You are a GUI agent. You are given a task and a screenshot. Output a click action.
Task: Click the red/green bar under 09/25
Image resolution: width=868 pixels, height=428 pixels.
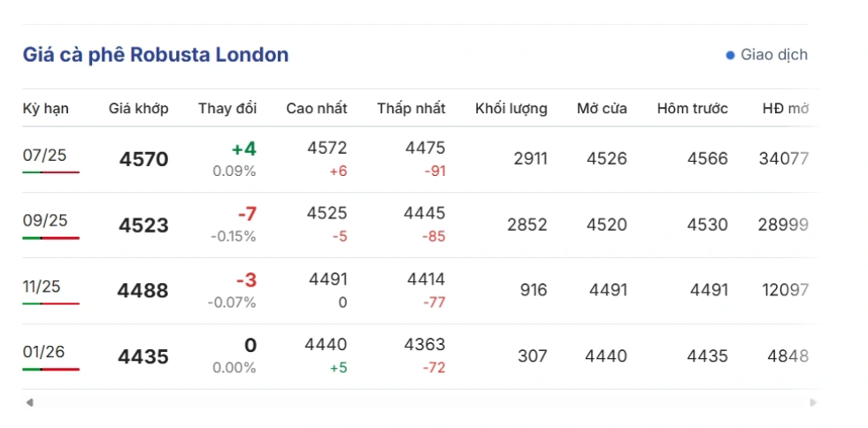pos(50,238)
